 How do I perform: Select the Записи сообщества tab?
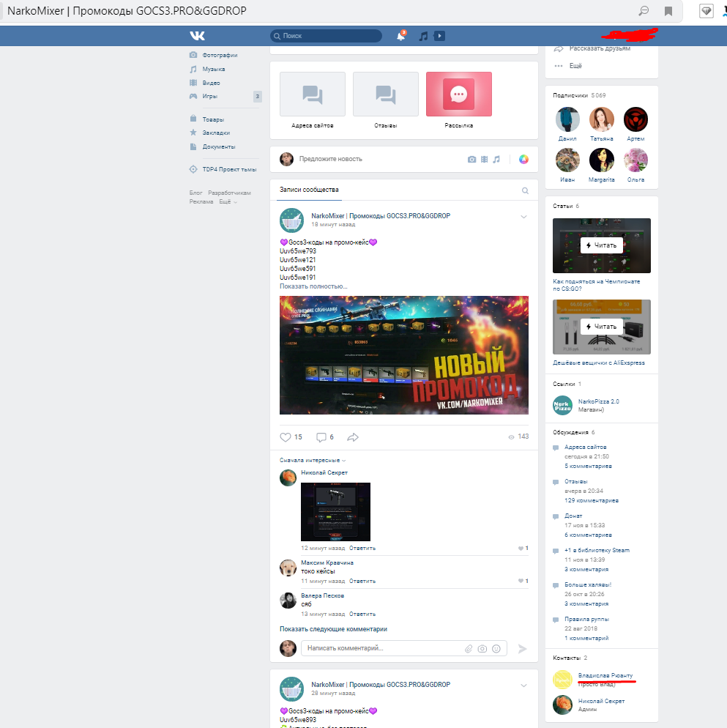(309, 190)
